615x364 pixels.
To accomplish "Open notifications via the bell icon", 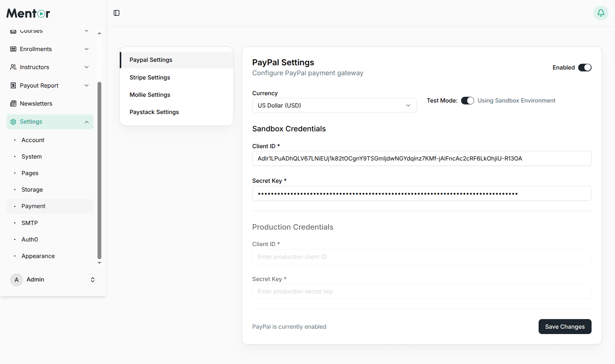I will click(600, 13).
